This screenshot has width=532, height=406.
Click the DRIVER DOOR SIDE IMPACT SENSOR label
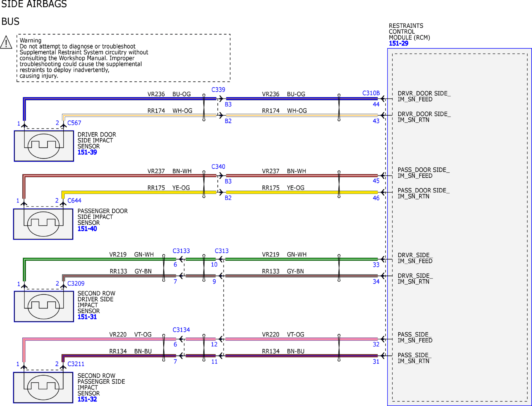pos(97,140)
